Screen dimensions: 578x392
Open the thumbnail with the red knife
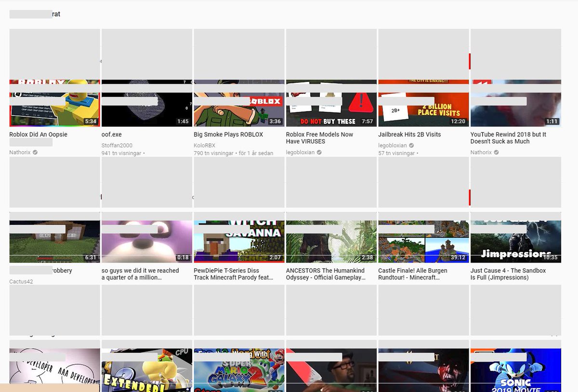coord(331,370)
